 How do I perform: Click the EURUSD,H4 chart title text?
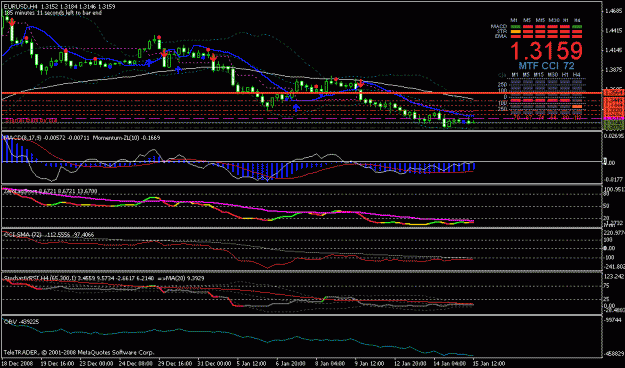click(20, 6)
